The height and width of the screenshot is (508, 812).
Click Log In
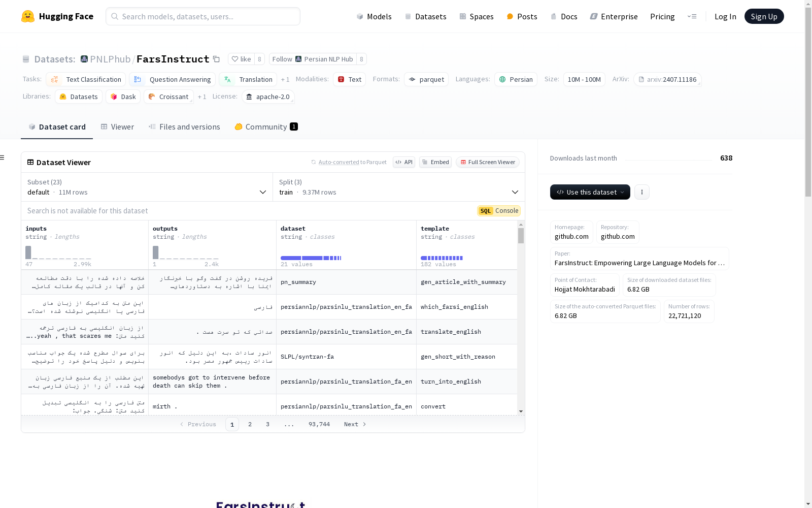(x=725, y=16)
